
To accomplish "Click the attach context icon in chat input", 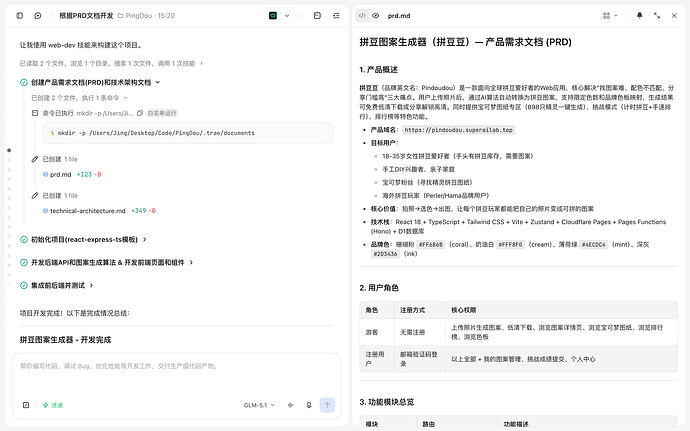I will [26, 405].
